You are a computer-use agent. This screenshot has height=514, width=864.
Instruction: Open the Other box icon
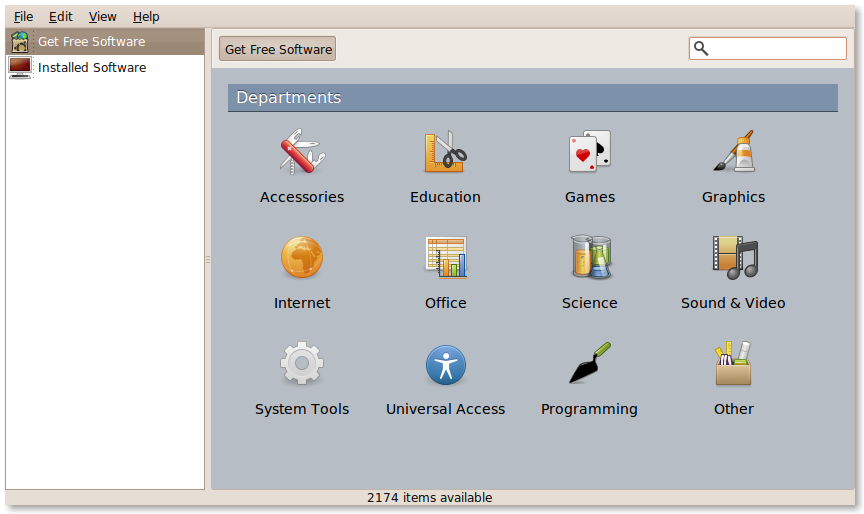click(x=733, y=363)
